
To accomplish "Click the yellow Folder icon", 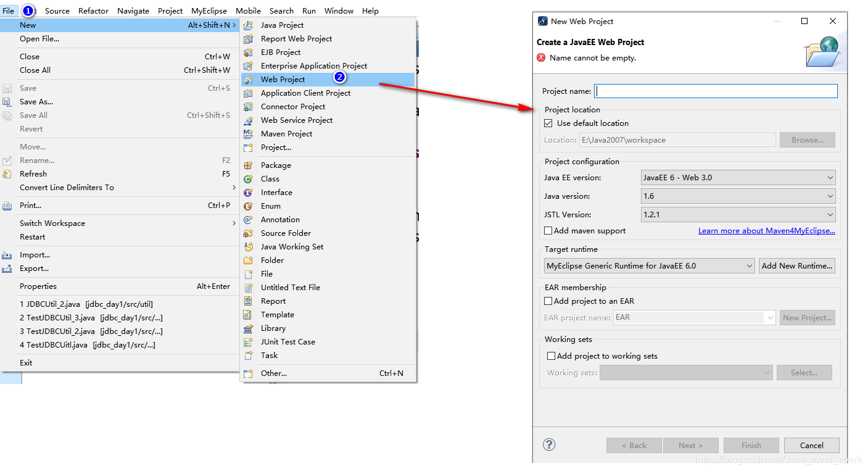I will pos(248,261).
